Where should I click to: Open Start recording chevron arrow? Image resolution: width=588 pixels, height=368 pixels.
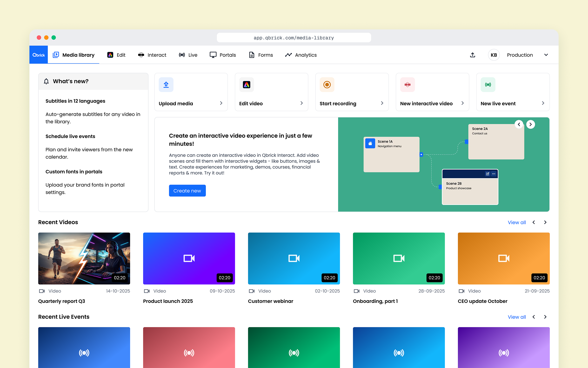[382, 103]
